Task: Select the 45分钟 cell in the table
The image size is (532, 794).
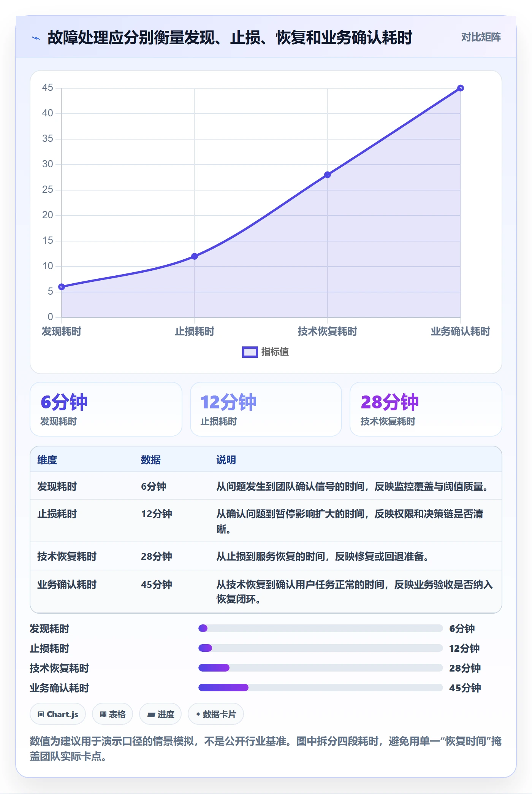Action: click(x=157, y=585)
